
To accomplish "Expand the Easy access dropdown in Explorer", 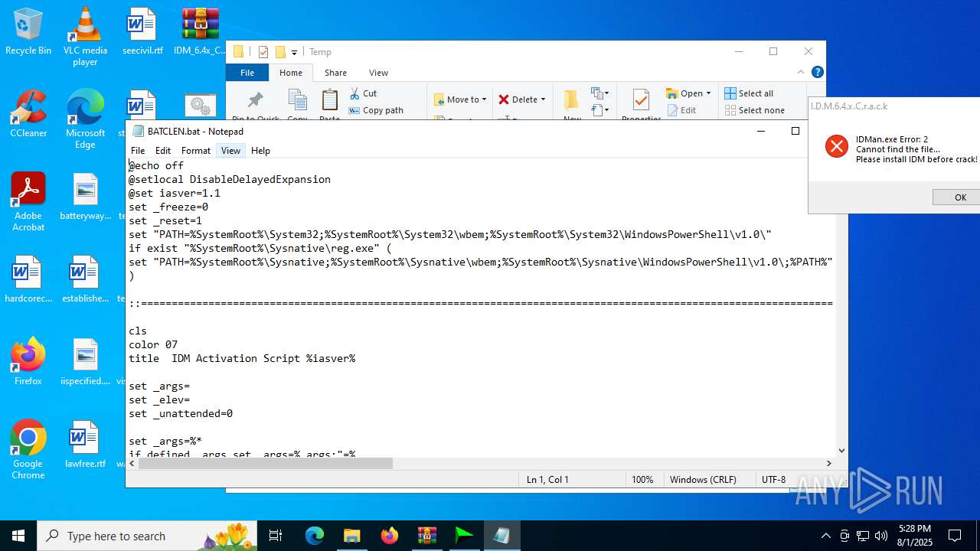I will [x=599, y=110].
